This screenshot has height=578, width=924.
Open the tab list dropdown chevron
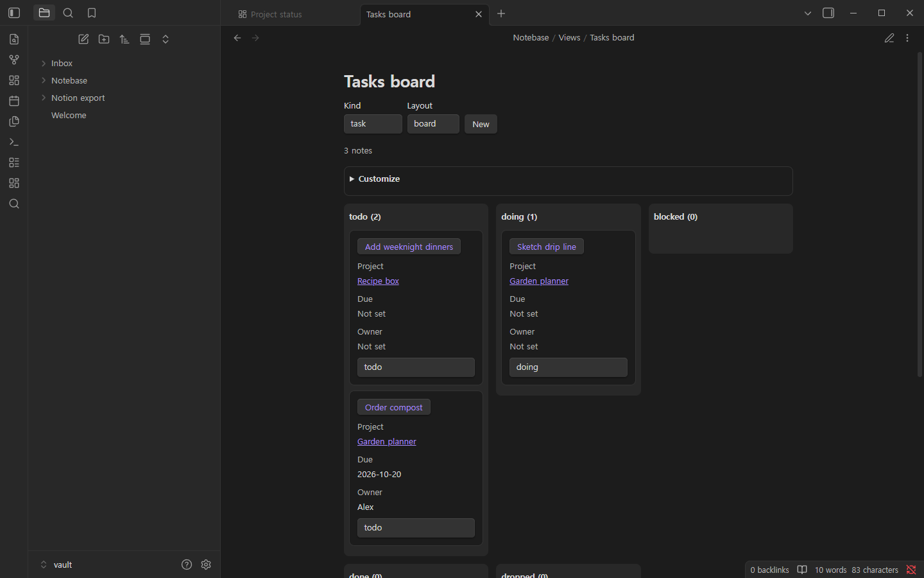click(808, 13)
